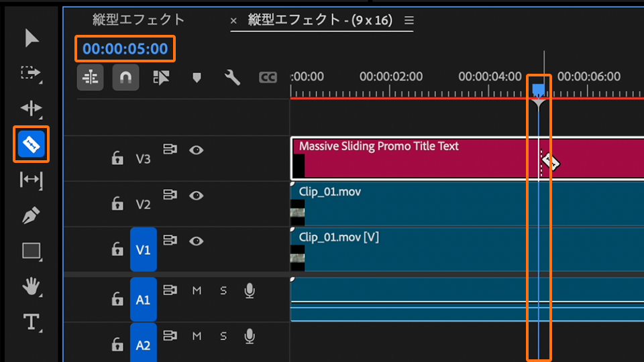The width and height of the screenshot is (644, 362).
Task: Select the Type tool
Action: coord(32,322)
